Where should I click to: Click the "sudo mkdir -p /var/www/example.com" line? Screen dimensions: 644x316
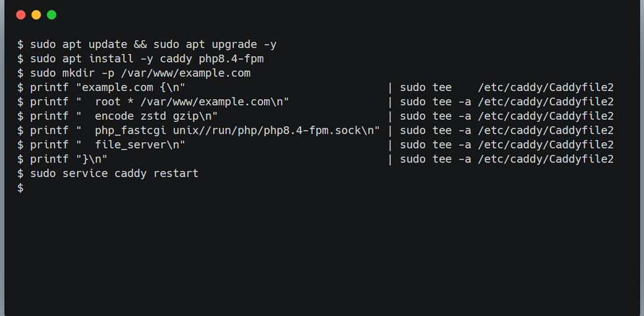[140, 73]
